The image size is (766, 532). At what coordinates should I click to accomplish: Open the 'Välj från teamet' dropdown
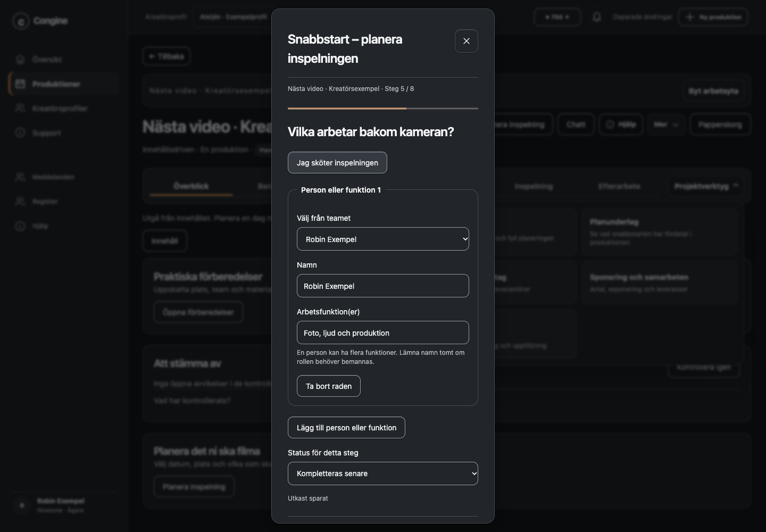click(383, 239)
